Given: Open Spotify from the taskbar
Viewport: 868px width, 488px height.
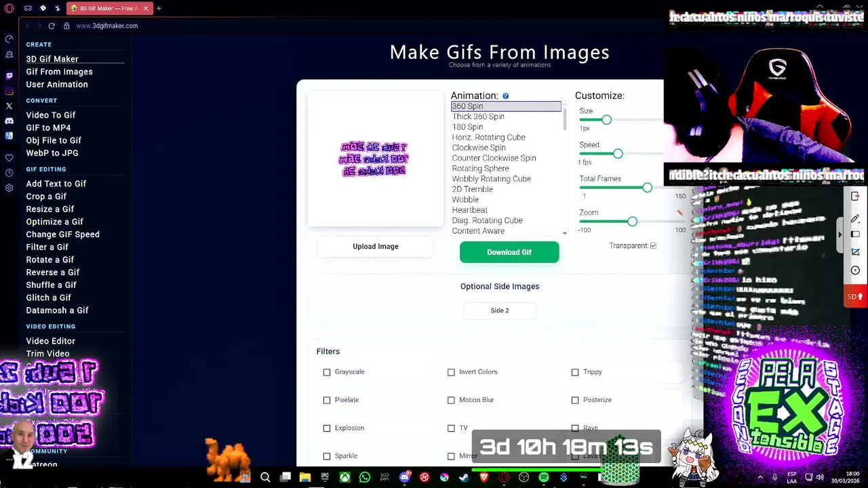Looking at the screenshot, I should pos(543,477).
